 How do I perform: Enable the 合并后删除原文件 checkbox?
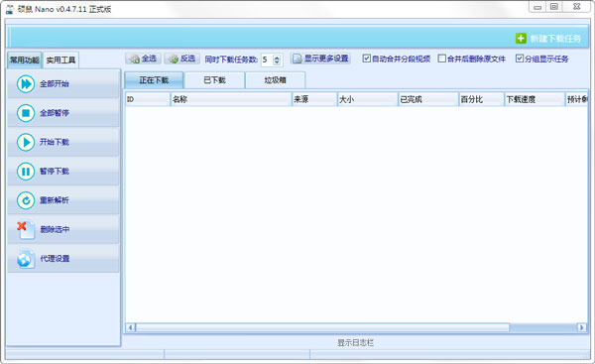click(x=441, y=59)
